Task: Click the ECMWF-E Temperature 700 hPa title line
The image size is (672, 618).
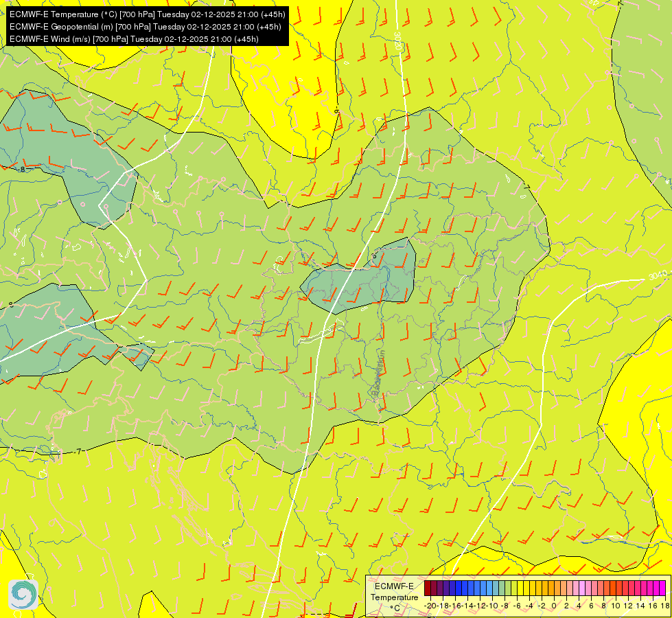Action: (x=147, y=14)
